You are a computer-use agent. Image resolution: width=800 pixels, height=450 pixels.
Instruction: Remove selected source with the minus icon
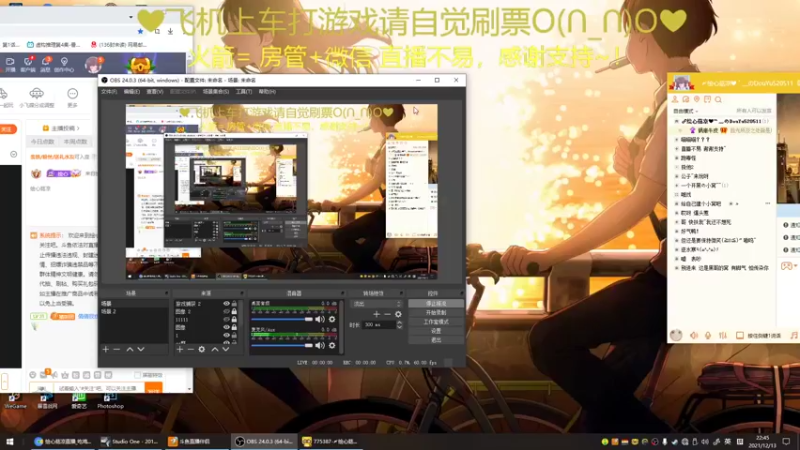(x=190, y=349)
